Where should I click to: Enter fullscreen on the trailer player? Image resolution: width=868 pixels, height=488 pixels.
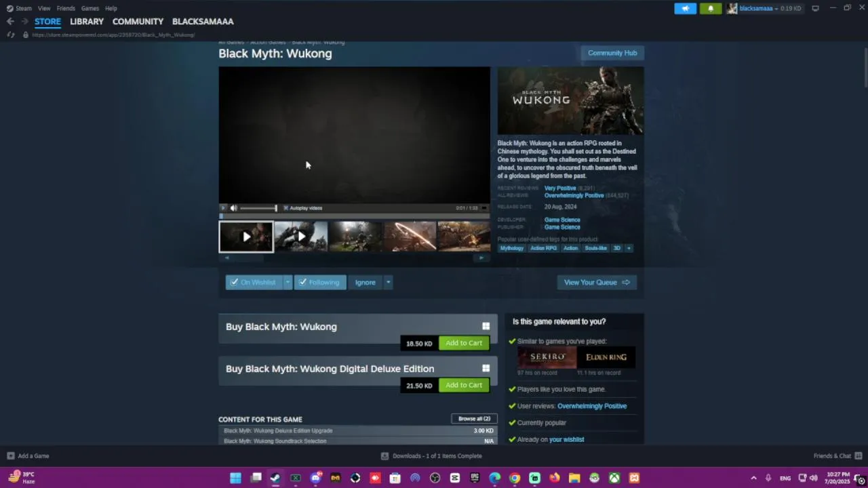tap(484, 208)
